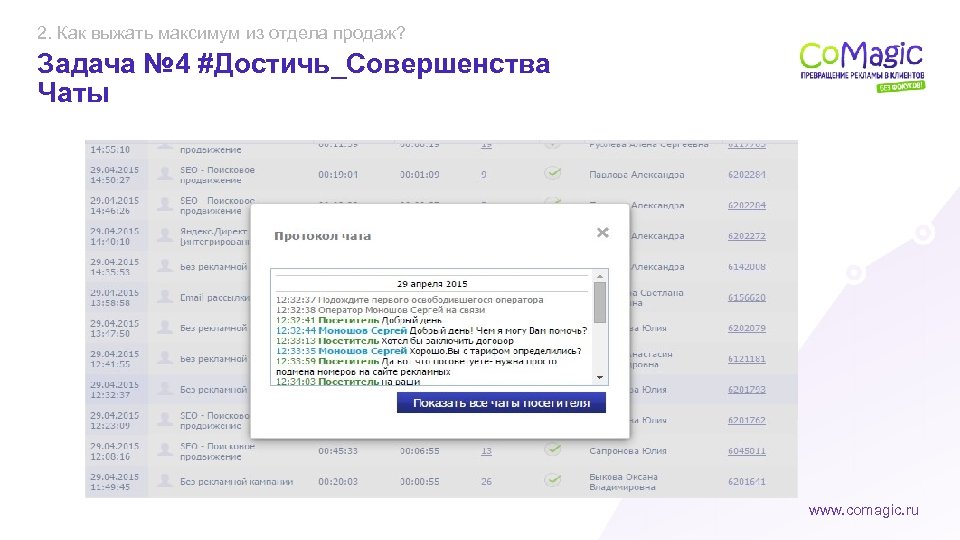Click green checkmark in Сапронова Юлия row

point(553,449)
